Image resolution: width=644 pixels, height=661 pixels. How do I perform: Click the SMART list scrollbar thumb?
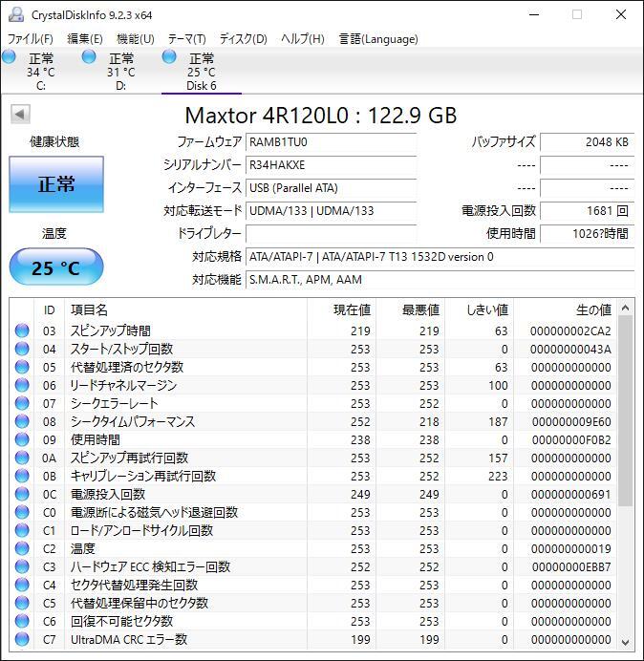coord(626,411)
